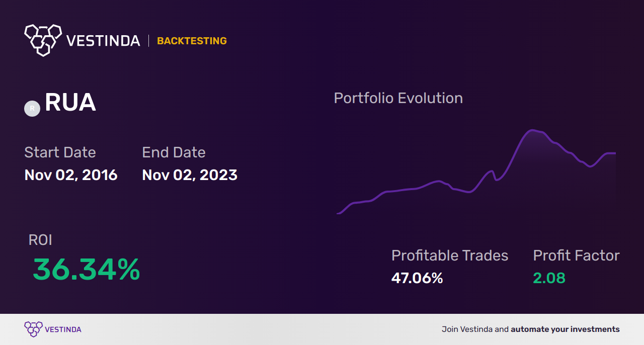Click the ROI label
The height and width of the screenshot is (345, 644).
click(40, 240)
